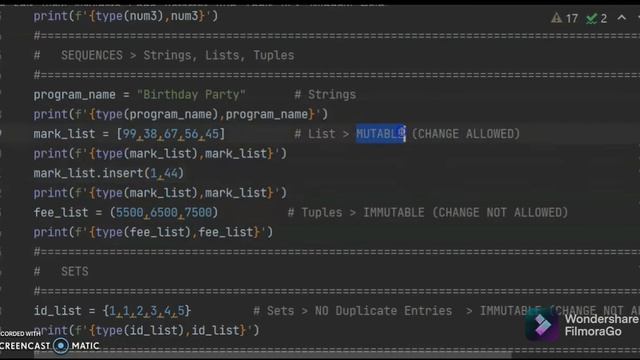Screen dimensions: 640x360
Task: Click the up chevron next to problem counts
Action: tap(621, 18)
